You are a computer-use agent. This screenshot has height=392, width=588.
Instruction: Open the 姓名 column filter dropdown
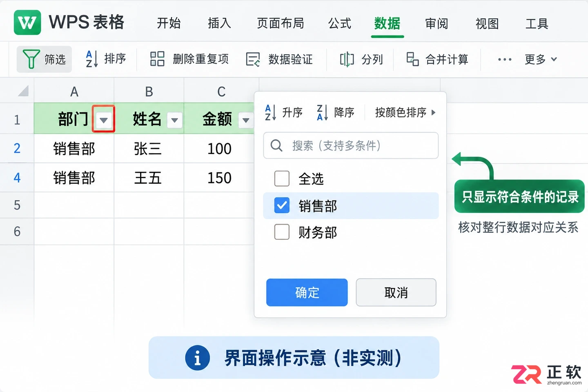click(x=175, y=120)
